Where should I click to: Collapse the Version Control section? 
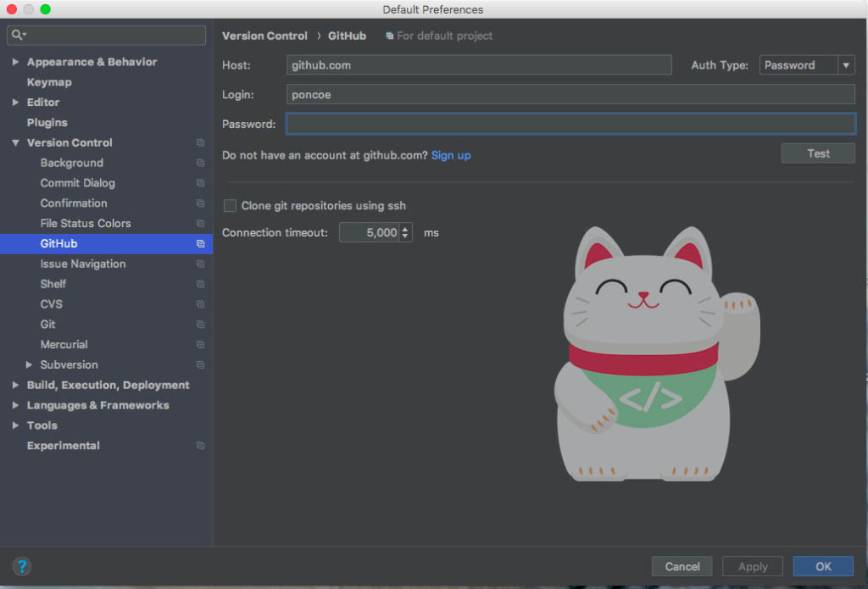[x=15, y=143]
